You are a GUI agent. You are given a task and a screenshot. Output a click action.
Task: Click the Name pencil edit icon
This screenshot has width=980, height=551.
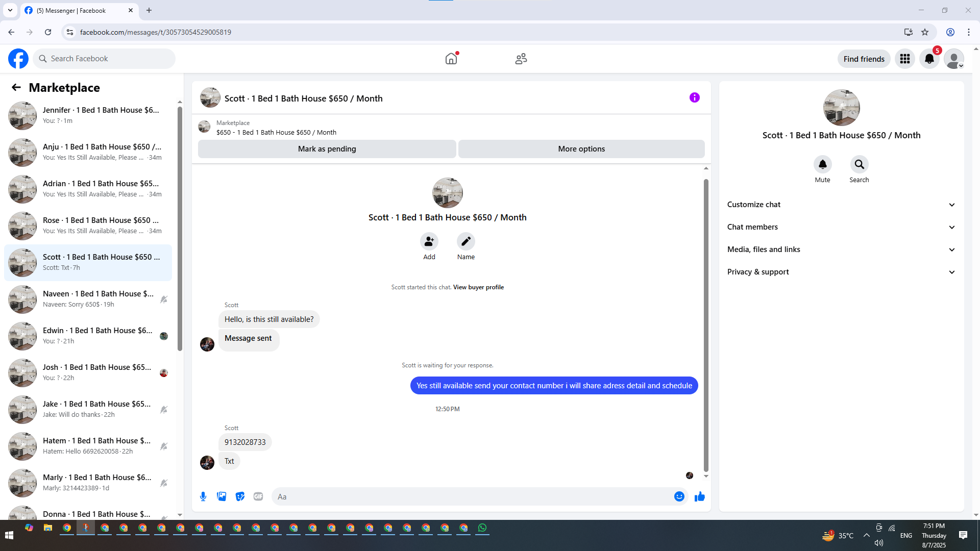(x=466, y=241)
